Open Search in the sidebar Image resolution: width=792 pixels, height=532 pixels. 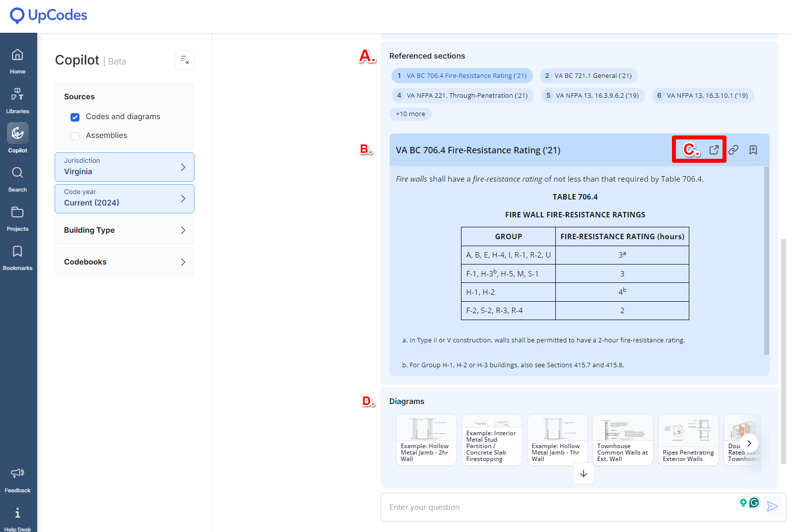(17, 179)
